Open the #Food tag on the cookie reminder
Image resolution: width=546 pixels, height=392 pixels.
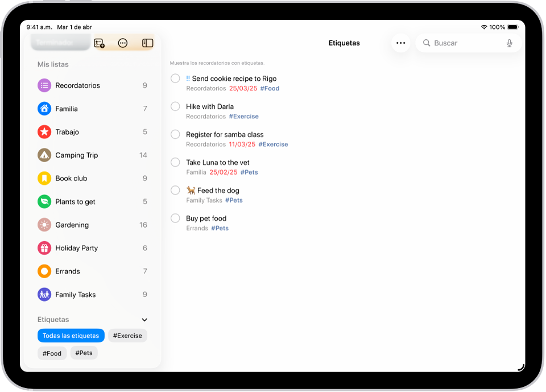pyautogui.click(x=270, y=88)
